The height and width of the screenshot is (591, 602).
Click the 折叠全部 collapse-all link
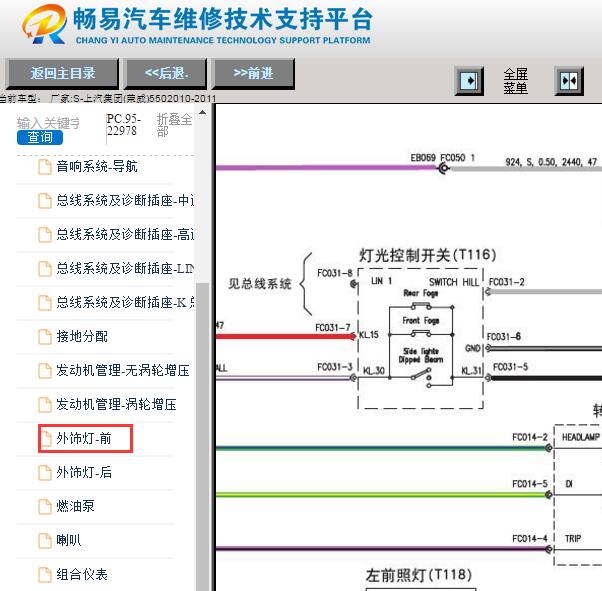[174, 125]
